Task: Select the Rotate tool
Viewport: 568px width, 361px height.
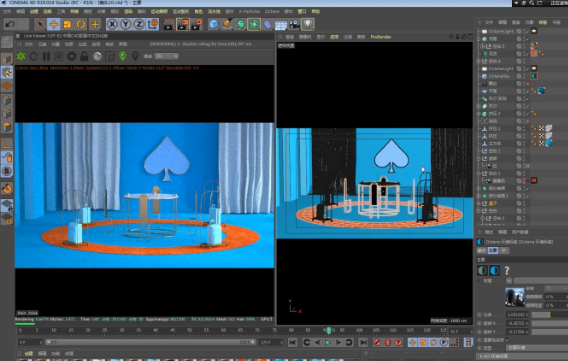Action: (81, 24)
